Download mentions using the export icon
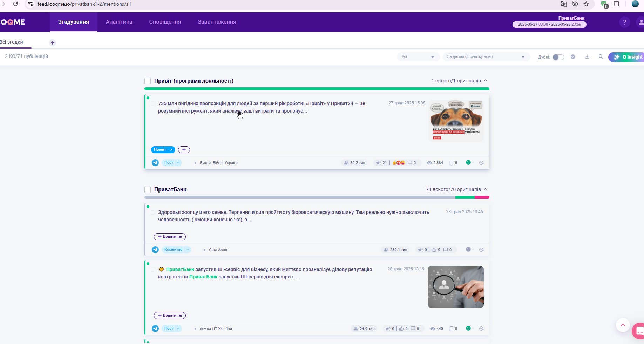This screenshot has width=644, height=344. coord(587,56)
